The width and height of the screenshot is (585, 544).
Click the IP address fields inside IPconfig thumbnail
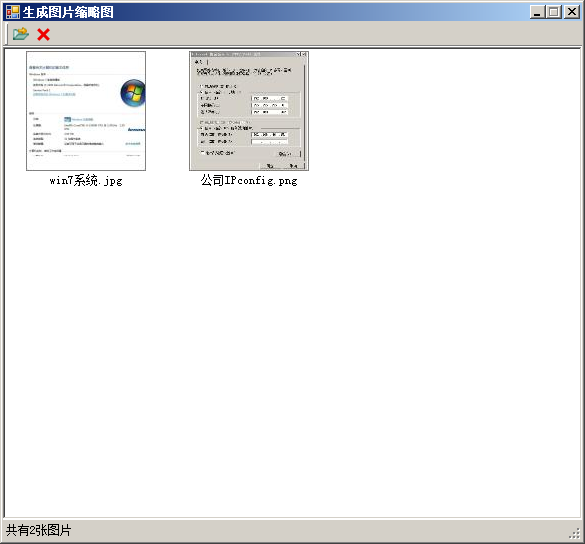tap(270, 105)
